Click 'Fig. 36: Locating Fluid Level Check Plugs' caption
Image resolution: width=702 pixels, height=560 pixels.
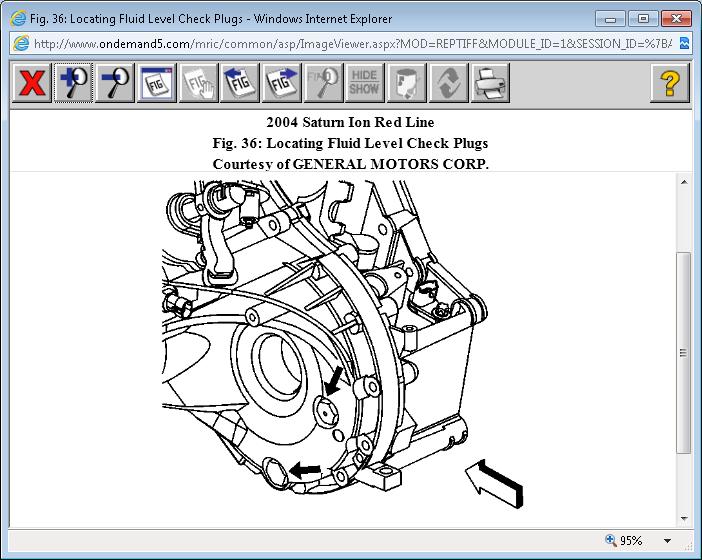tap(350, 143)
